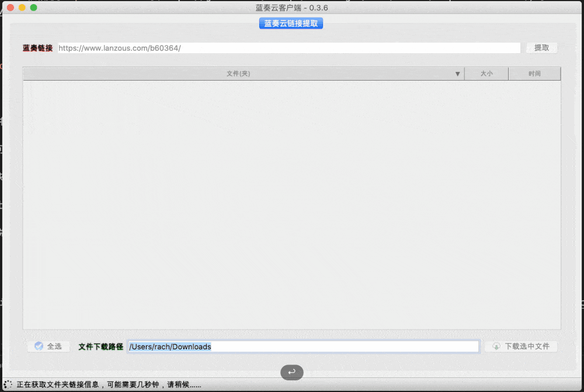Sort files by the 大小 column

pyautogui.click(x=486, y=73)
